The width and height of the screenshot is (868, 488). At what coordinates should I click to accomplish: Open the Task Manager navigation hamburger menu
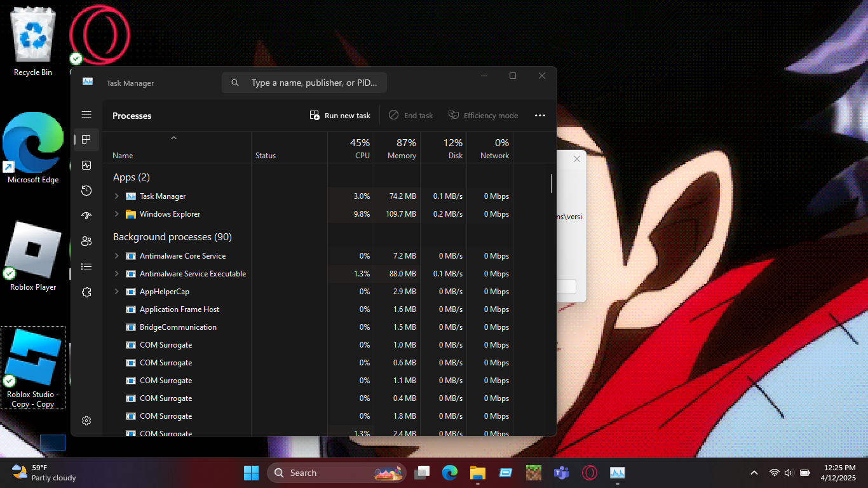(x=86, y=114)
